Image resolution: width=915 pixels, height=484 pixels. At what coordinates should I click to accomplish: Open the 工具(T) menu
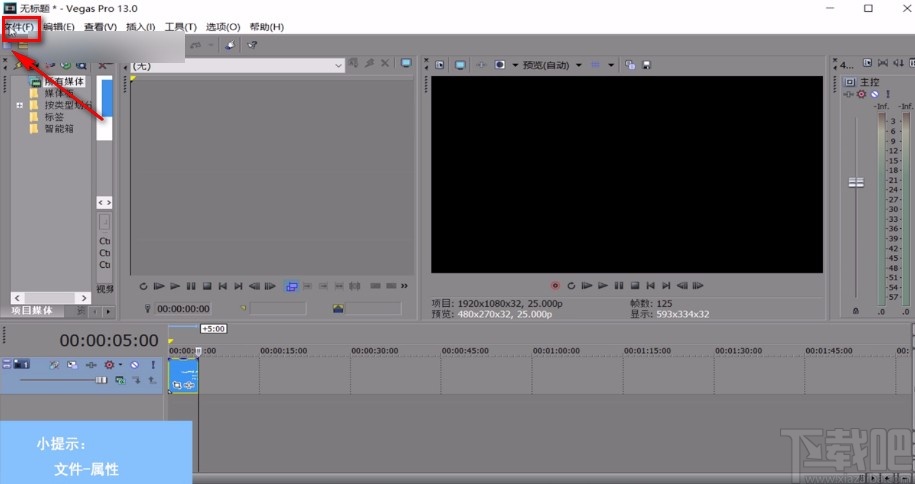click(181, 27)
